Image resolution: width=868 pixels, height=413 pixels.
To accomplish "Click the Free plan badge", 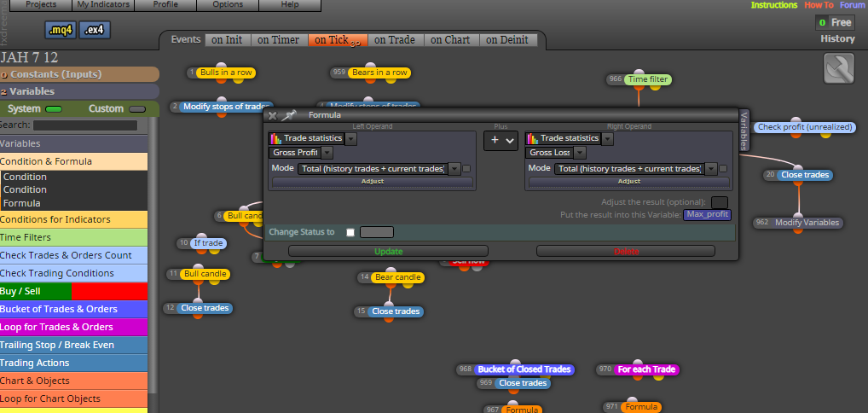I will click(834, 23).
